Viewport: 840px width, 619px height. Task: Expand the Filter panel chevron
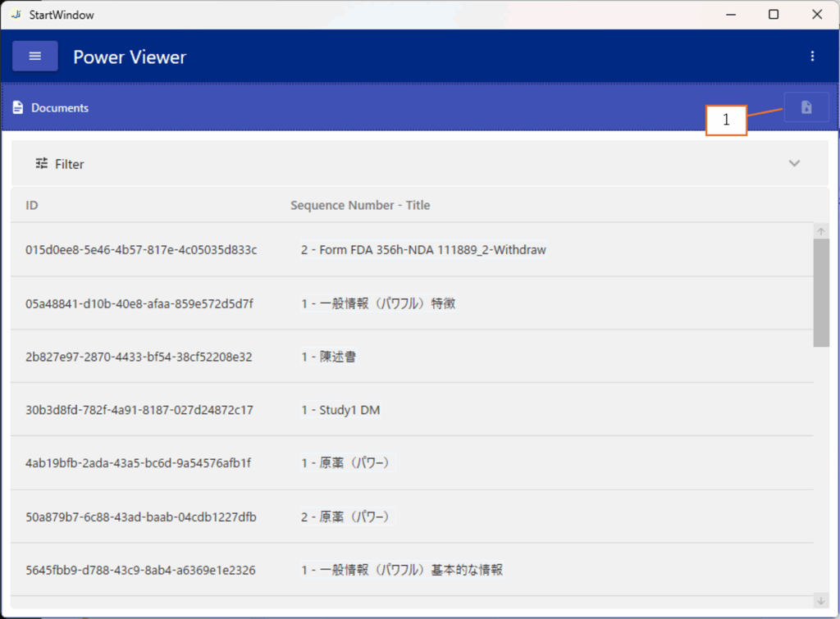point(793,163)
